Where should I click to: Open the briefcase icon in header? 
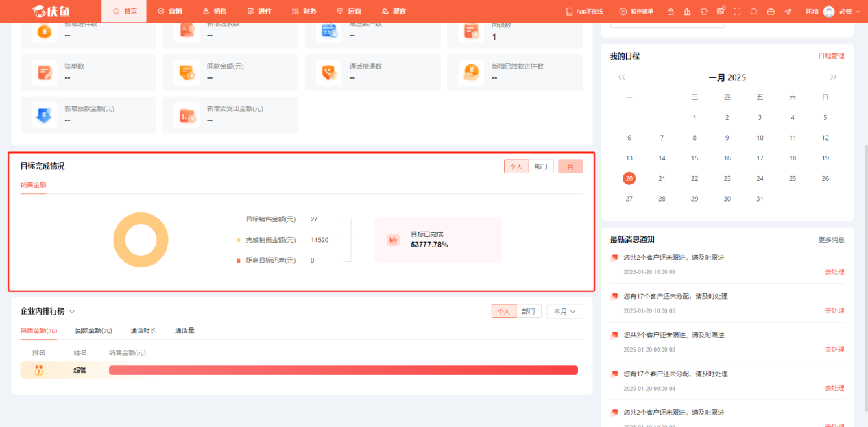771,12
